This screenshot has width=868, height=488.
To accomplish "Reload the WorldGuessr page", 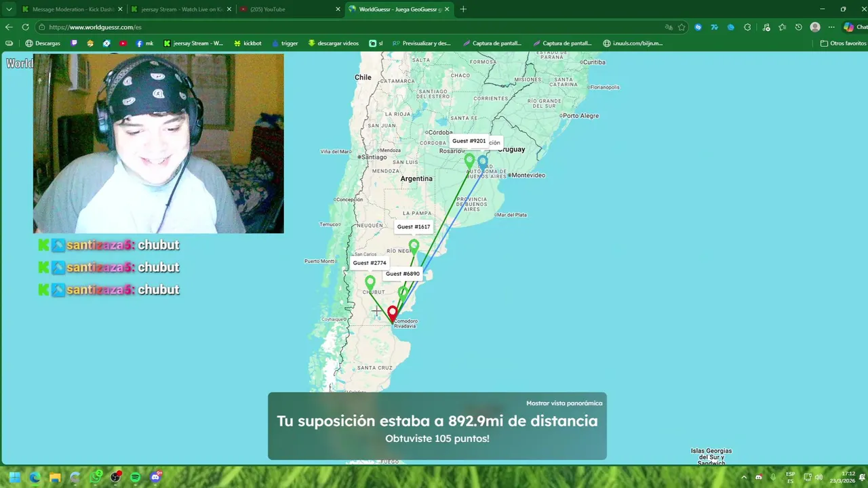I will pyautogui.click(x=25, y=27).
